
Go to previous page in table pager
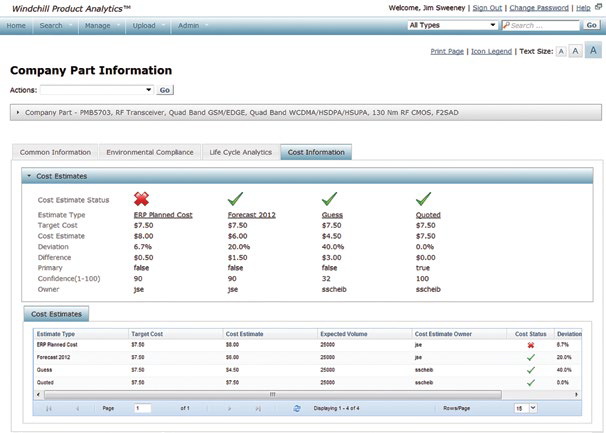[77, 408]
